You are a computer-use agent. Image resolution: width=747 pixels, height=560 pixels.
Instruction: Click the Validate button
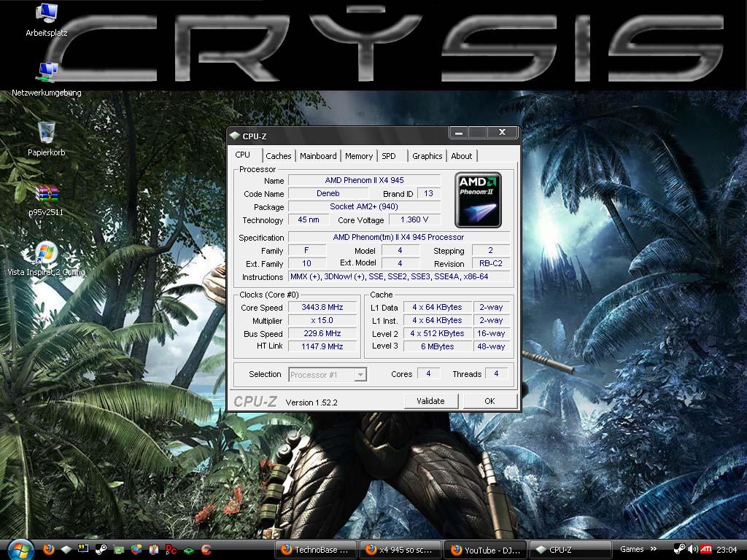click(x=430, y=401)
